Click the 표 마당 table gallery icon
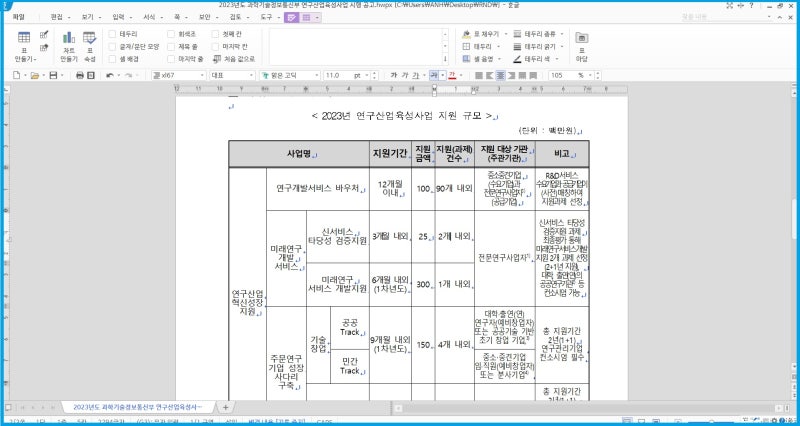The image size is (800, 426). click(582, 38)
